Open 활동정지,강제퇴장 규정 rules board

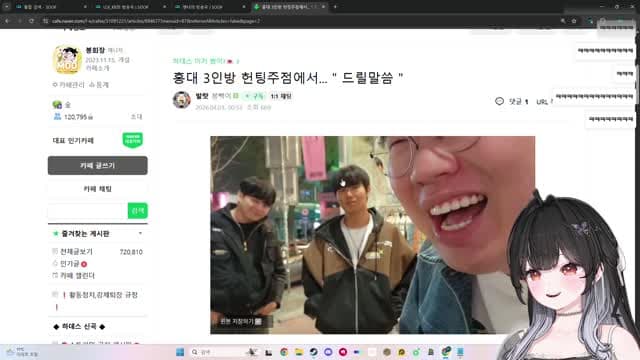103,294
